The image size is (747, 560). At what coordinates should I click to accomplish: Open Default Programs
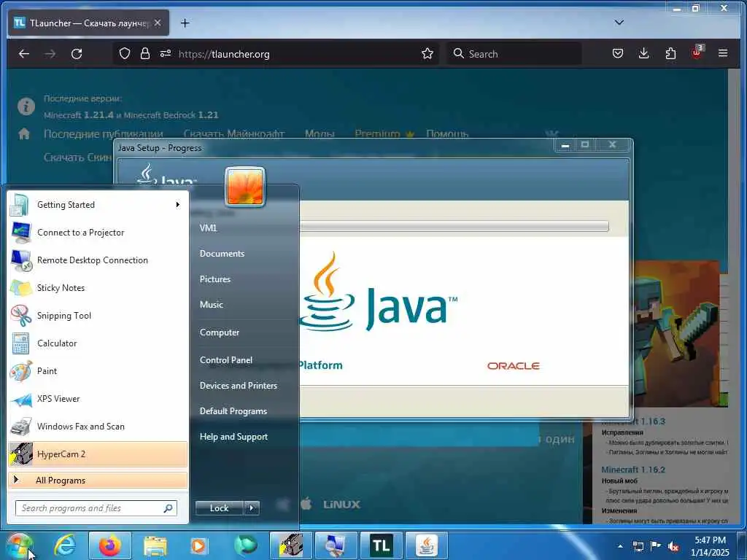pyautogui.click(x=233, y=411)
